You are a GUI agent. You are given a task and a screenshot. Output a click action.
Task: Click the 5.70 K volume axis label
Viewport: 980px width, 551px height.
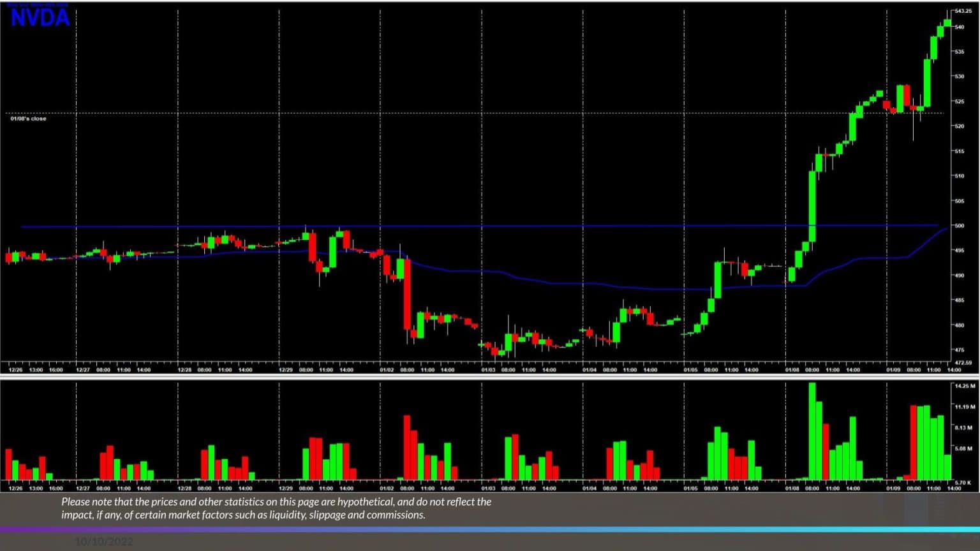[x=962, y=482]
